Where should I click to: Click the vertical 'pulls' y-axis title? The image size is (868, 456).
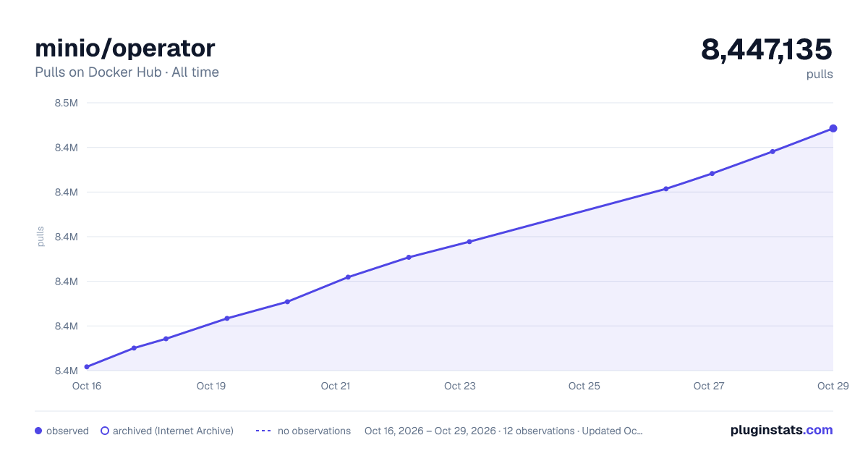[x=41, y=237]
